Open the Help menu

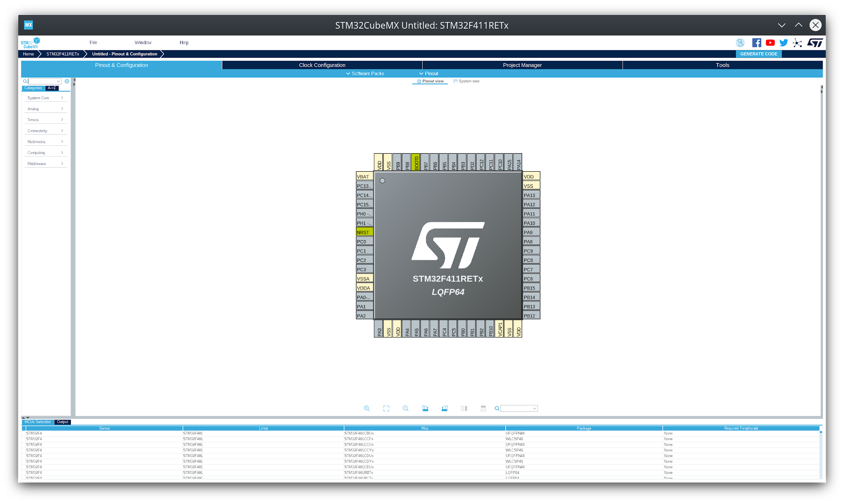(x=184, y=42)
